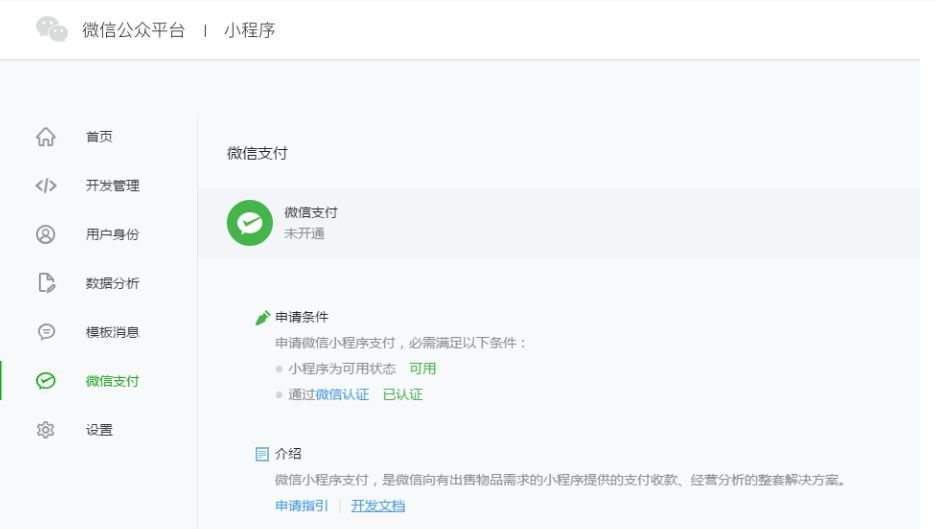Click the green 可用 status label
This screenshot has height=529, width=936.
pos(423,368)
